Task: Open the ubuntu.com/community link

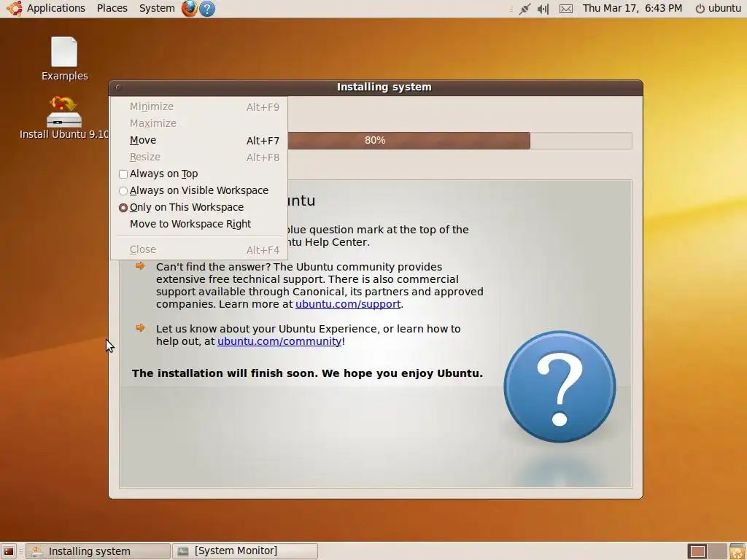Action: pyautogui.click(x=279, y=341)
